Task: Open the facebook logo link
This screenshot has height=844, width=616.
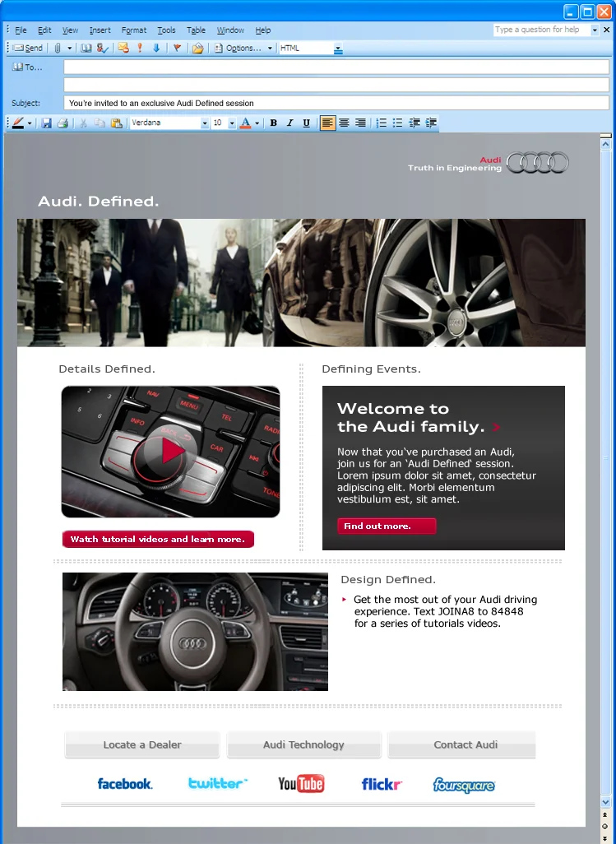Action: coord(125,784)
